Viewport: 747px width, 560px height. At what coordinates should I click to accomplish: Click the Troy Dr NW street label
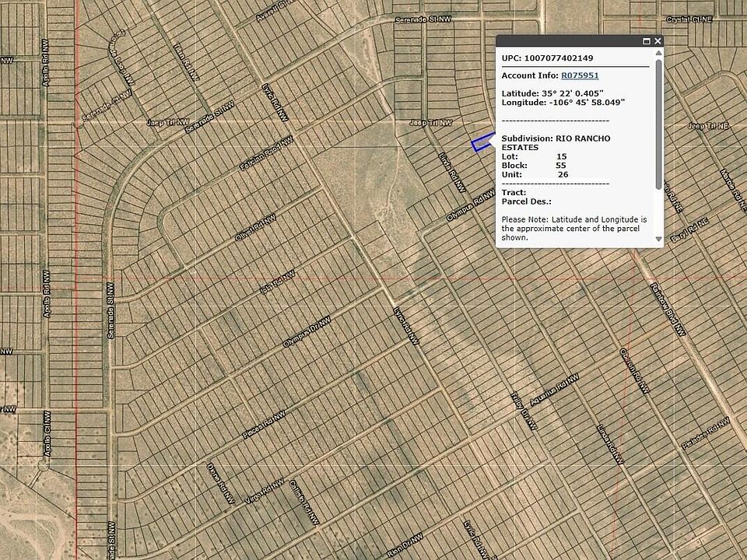(523, 411)
